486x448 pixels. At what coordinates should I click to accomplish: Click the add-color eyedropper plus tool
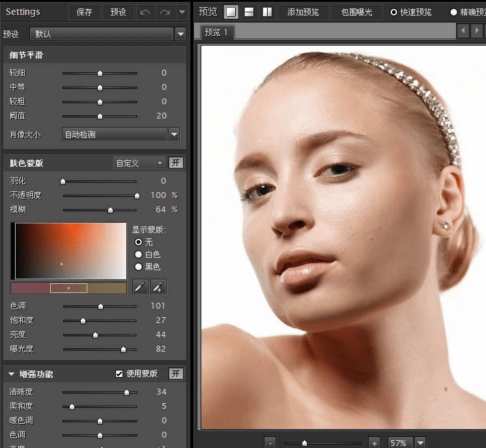158,287
